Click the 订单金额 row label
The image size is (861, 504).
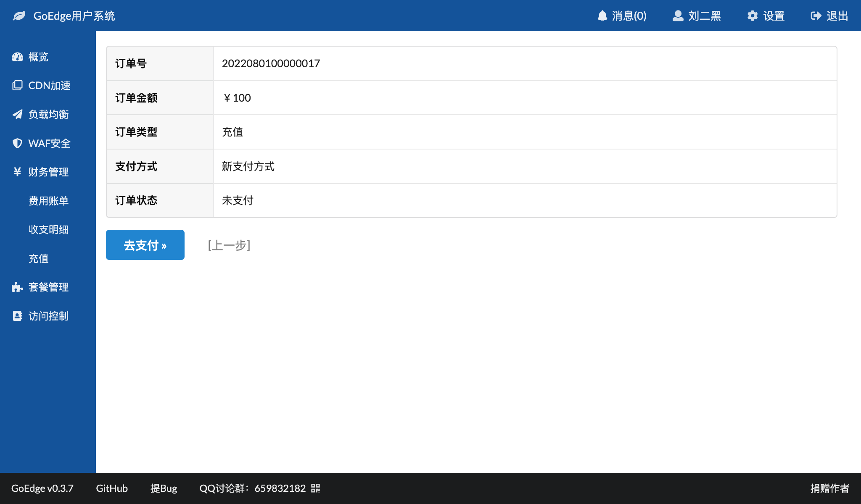[136, 98]
